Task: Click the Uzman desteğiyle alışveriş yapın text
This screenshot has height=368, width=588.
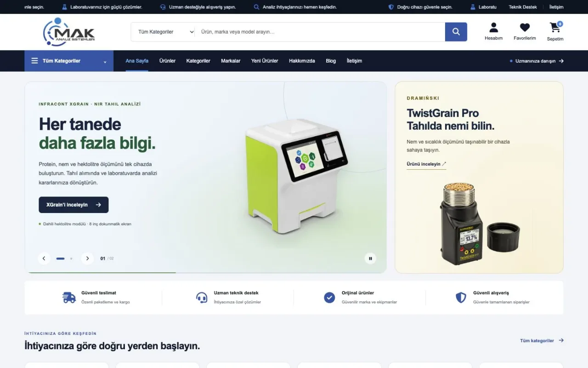Action: (x=202, y=7)
